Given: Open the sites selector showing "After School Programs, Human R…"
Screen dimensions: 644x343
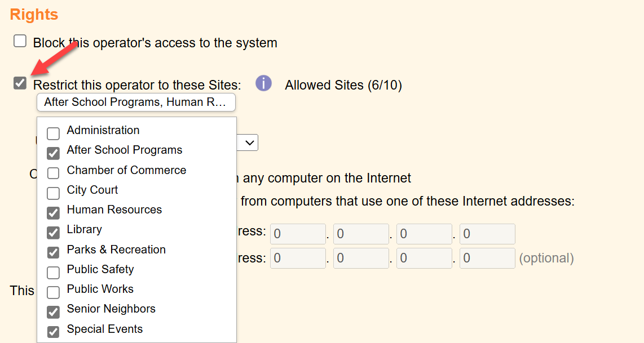Looking at the screenshot, I should coord(136,103).
